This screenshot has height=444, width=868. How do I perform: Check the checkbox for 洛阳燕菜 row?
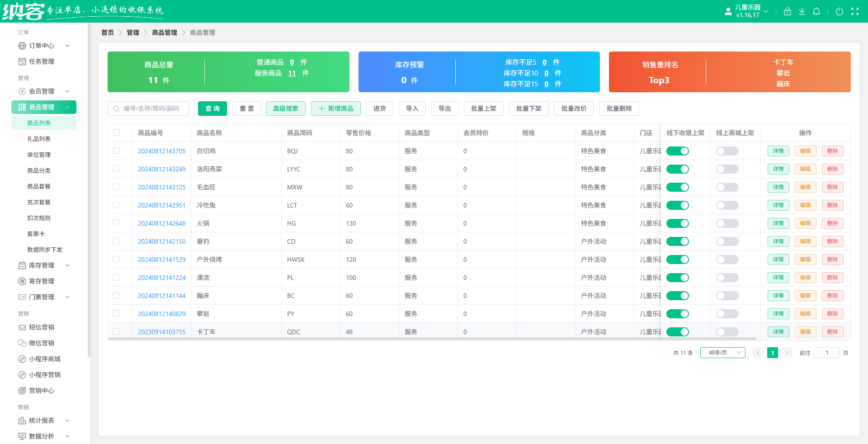tap(117, 169)
